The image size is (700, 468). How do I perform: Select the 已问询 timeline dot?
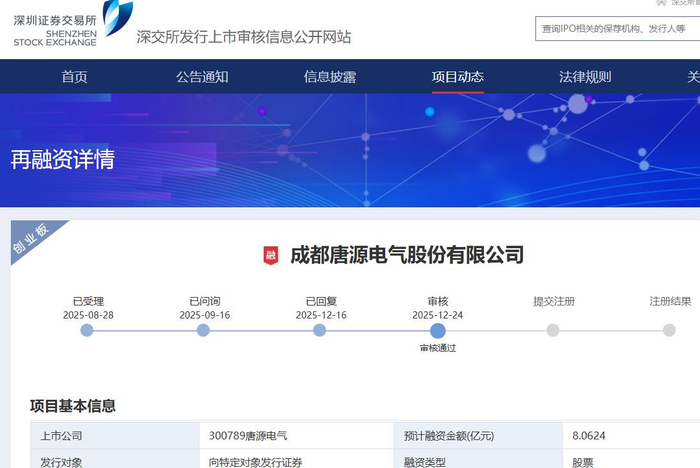click(204, 330)
